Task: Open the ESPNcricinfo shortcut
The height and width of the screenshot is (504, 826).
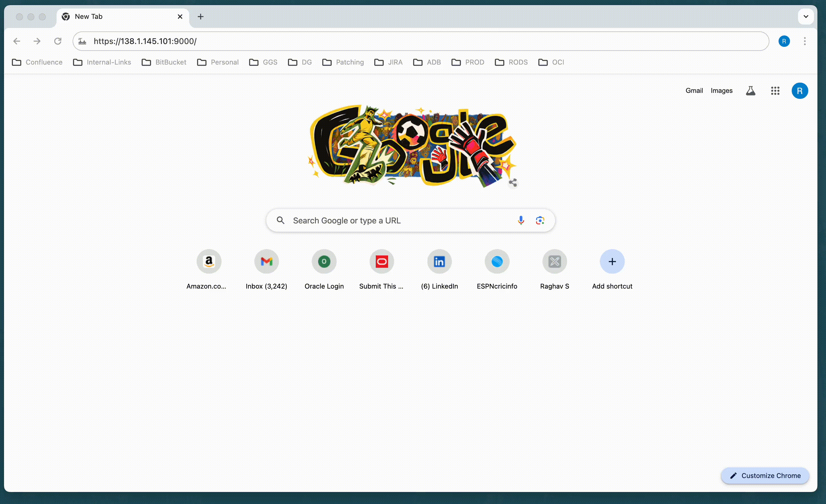Action: coord(497,261)
